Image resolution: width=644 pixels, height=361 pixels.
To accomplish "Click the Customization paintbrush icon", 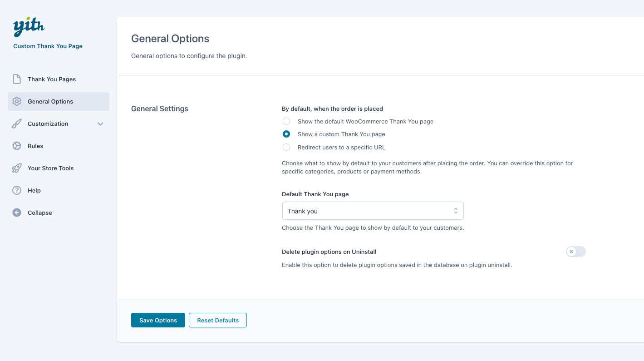I will pos(17,124).
